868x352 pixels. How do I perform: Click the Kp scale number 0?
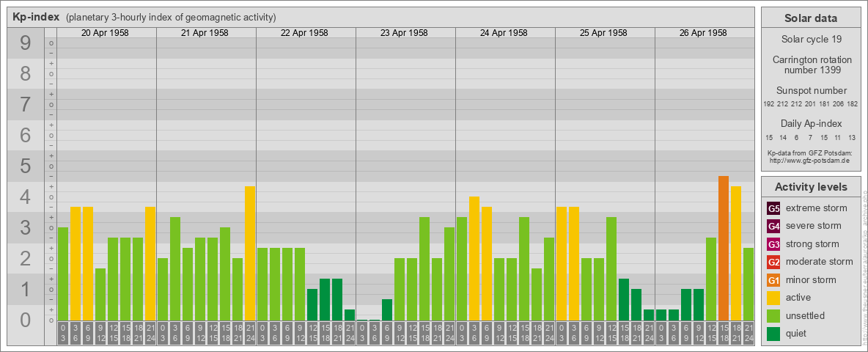(26, 320)
